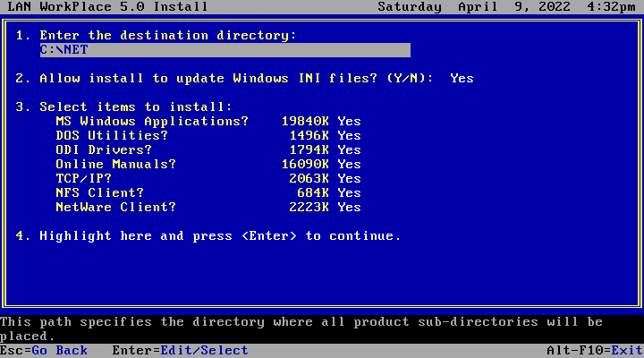Toggle Yes for updating Windows INI files
Viewport: 644px width, 358px height.
point(462,78)
